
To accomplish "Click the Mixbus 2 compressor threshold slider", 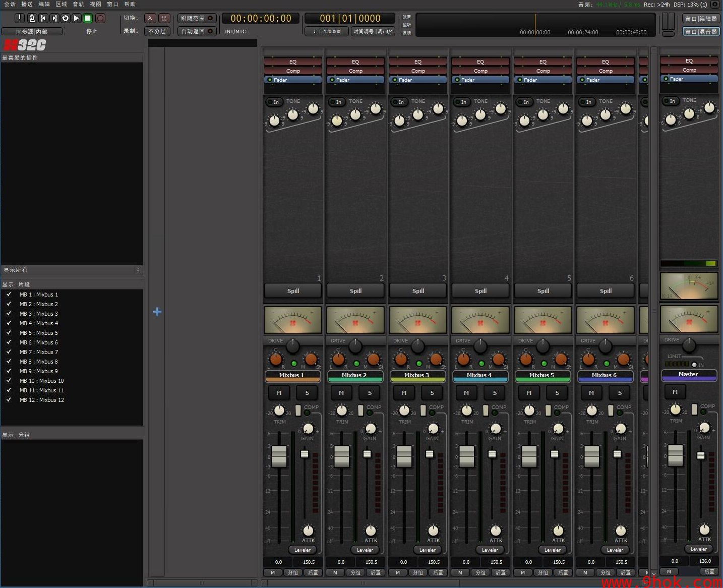I will pyautogui.click(x=367, y=454).
